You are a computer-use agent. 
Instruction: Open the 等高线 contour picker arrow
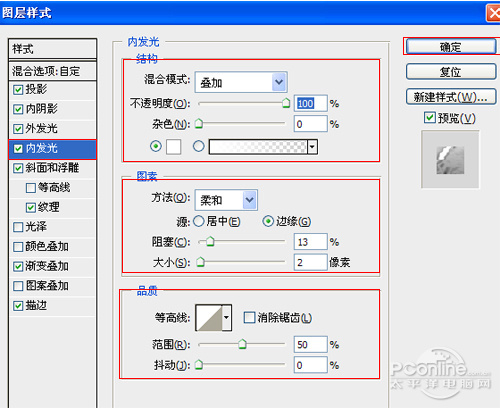(227, 317)
